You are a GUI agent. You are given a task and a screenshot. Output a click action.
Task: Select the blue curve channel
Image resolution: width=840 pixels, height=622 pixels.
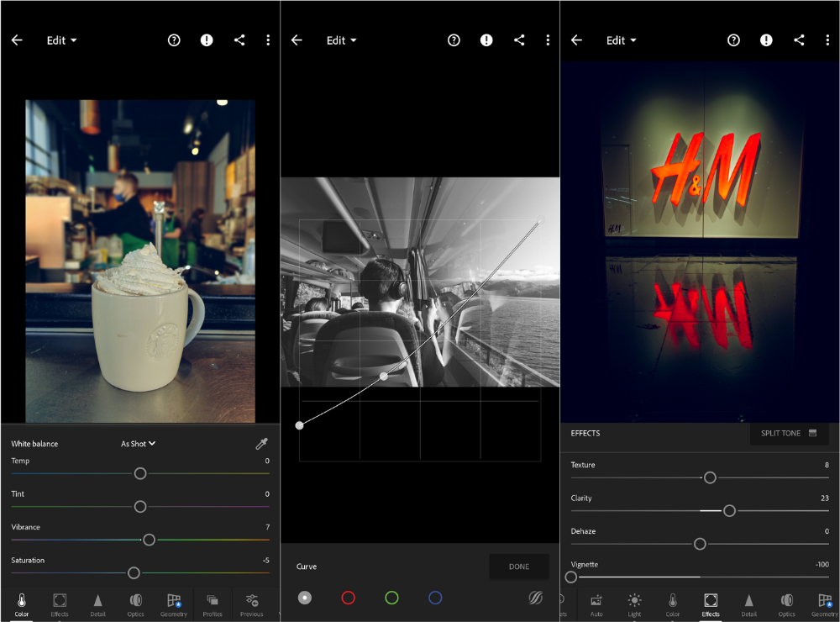click(435, 598)
